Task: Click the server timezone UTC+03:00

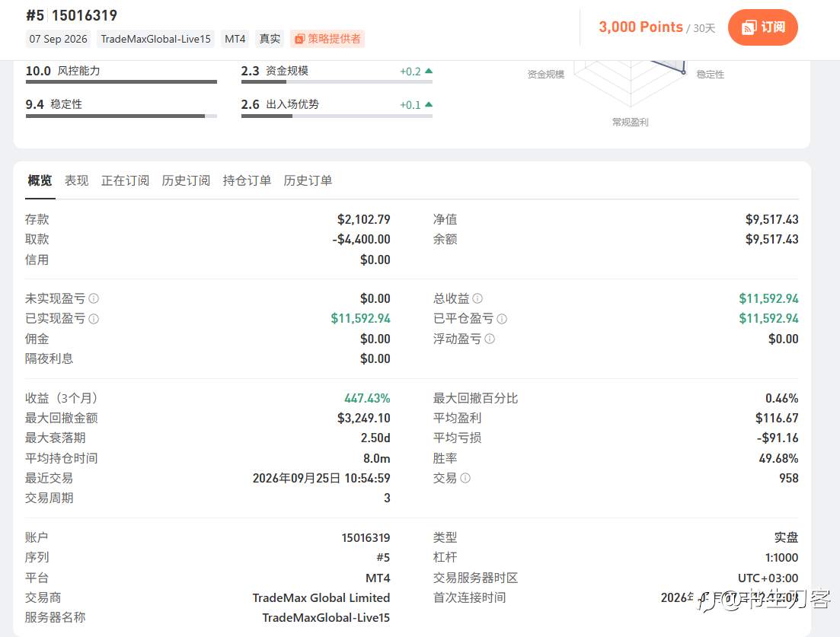Action: 768,578
